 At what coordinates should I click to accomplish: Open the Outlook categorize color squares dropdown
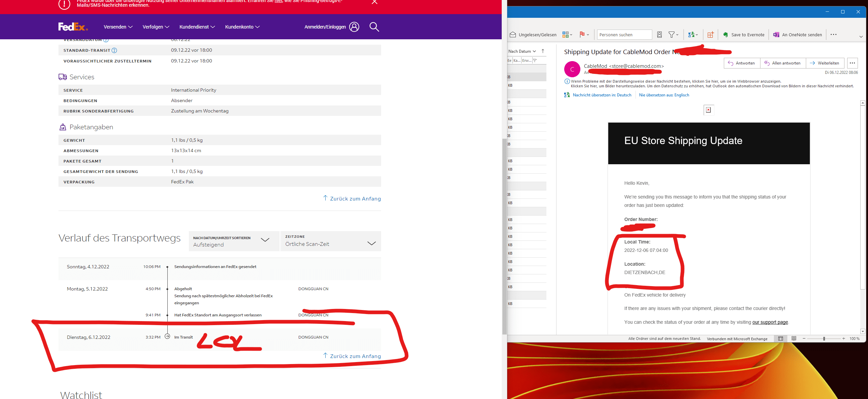point(568,34)
